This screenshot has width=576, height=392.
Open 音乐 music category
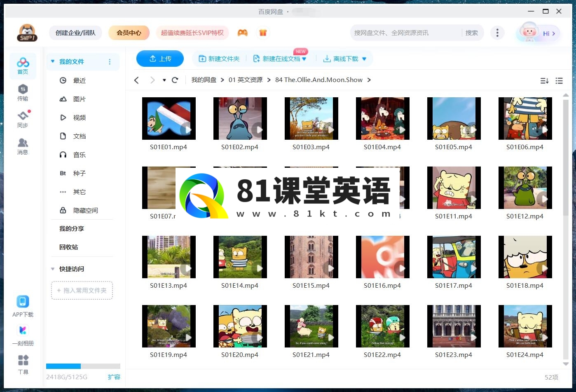80,155
